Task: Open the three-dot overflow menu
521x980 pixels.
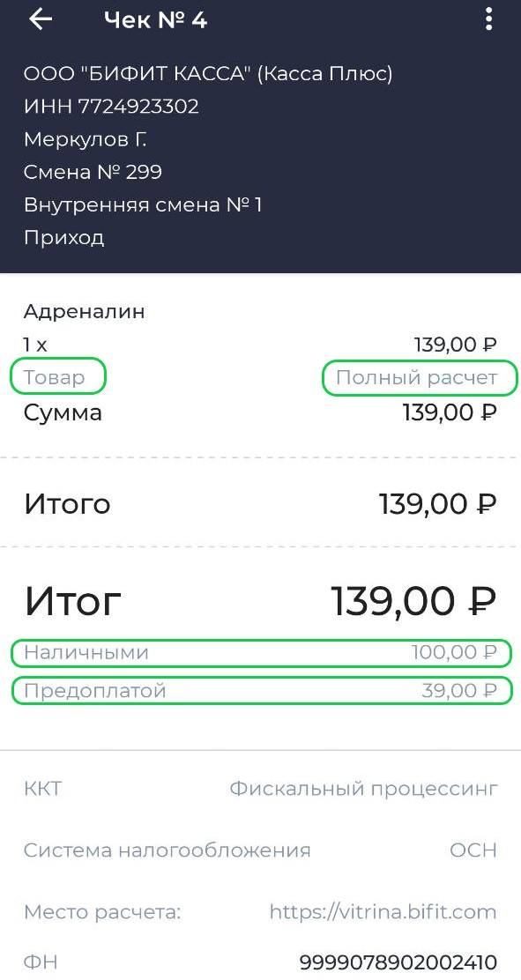Action: click(488, 19)
